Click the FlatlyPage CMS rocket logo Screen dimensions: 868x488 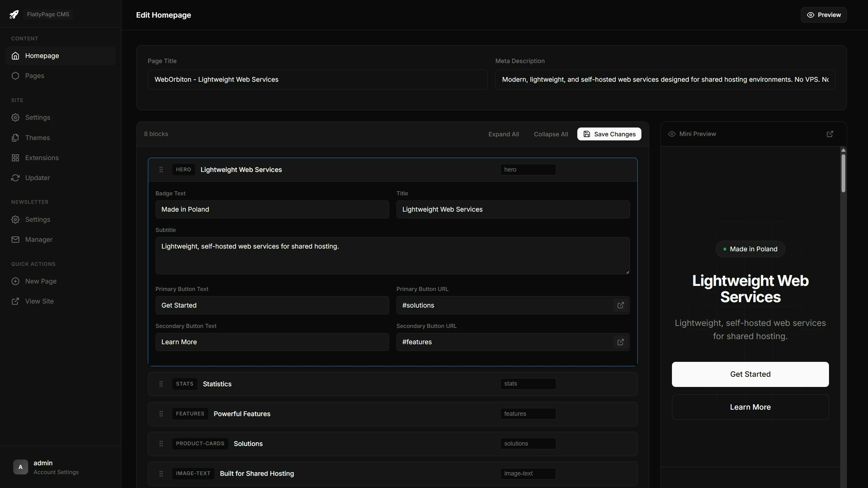[x=14, y=14]
